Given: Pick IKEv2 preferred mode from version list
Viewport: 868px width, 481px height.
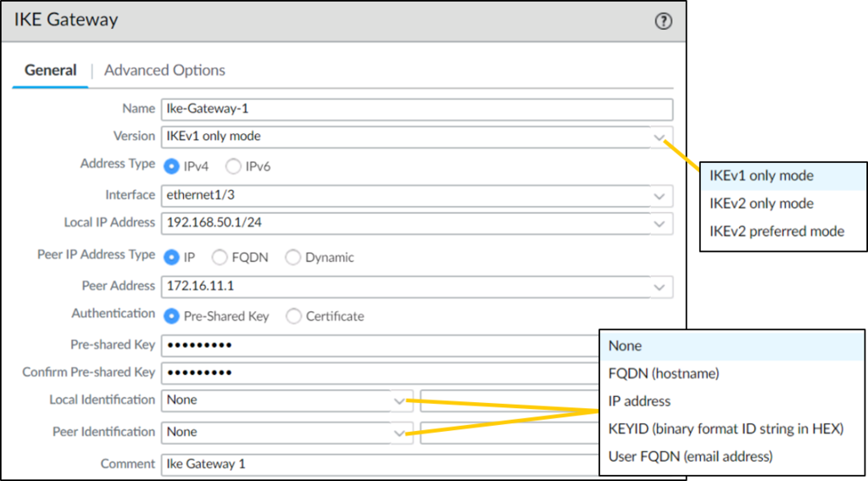Looking at the screenshot, I should 783,231.
